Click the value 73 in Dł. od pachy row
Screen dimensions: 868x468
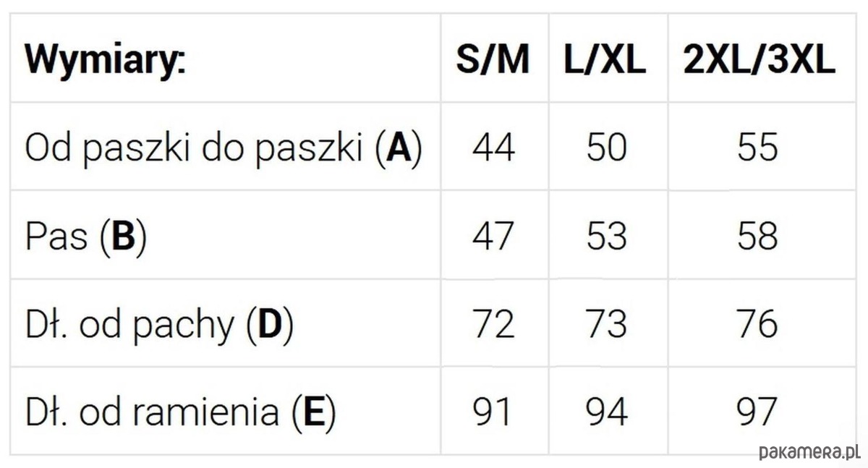coord(606,324)
